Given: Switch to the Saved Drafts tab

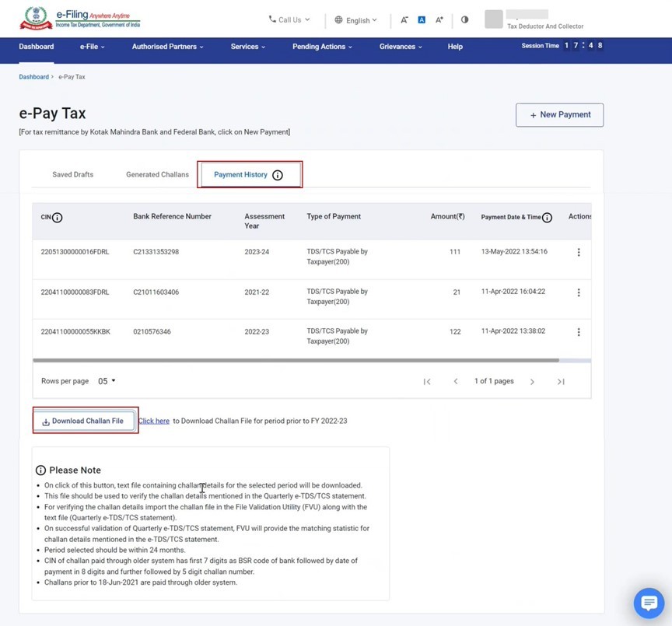Looking at the screenshot, I should coord(72,175).
